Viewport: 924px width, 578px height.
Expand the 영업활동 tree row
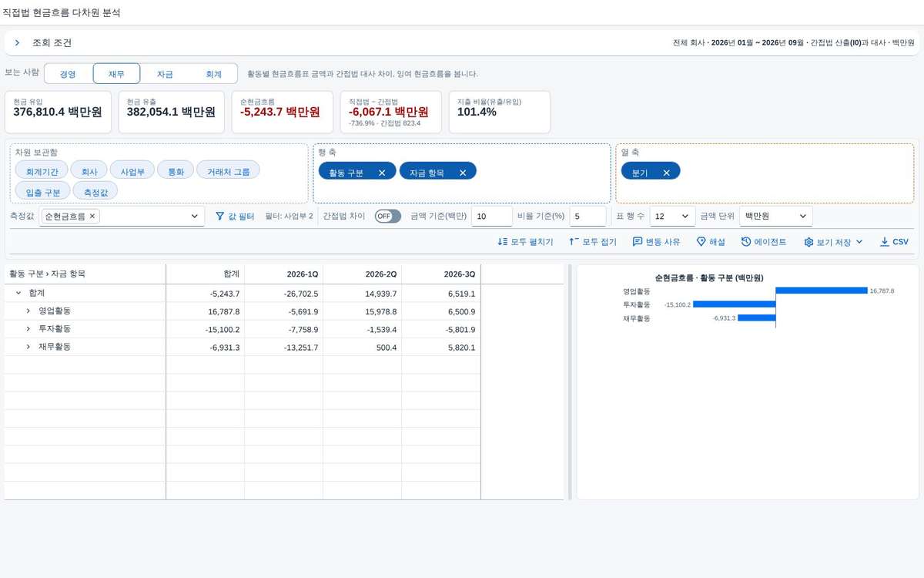[x=28, y=311]
